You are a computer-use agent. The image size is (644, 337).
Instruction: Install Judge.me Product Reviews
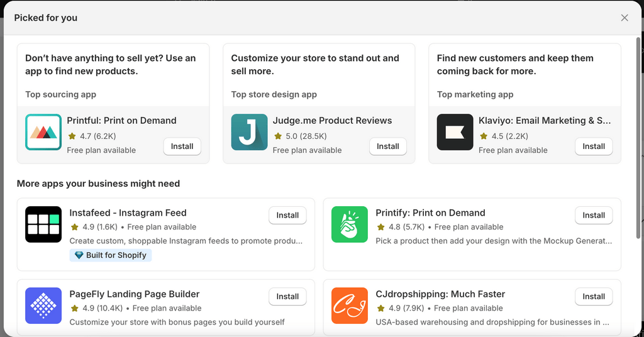pos(387,146)
